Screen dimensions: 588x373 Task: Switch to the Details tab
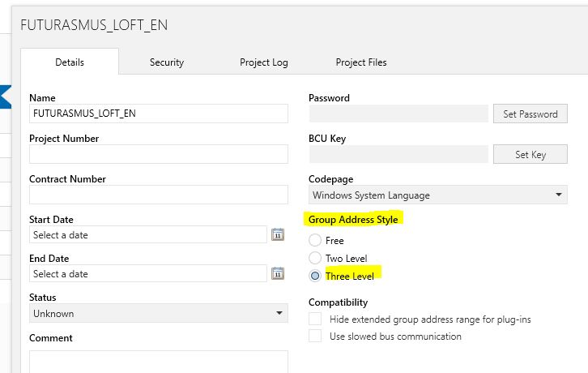(70, 62)
